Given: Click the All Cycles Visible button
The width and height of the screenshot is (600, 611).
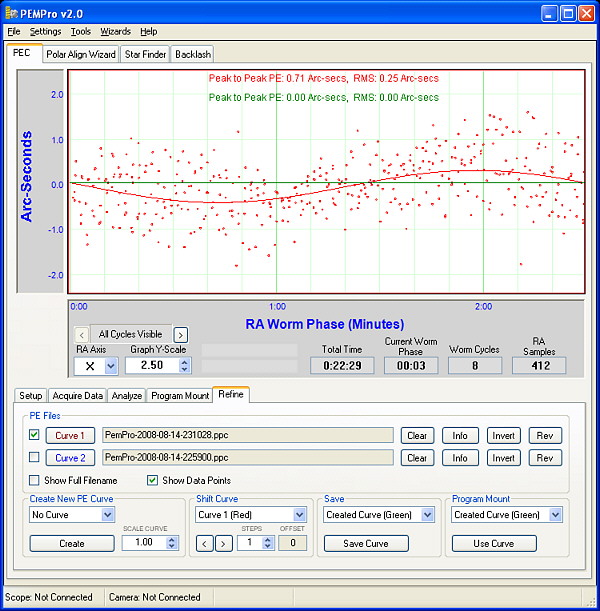Looking at the screenshot, I should (x=131, y=334).
